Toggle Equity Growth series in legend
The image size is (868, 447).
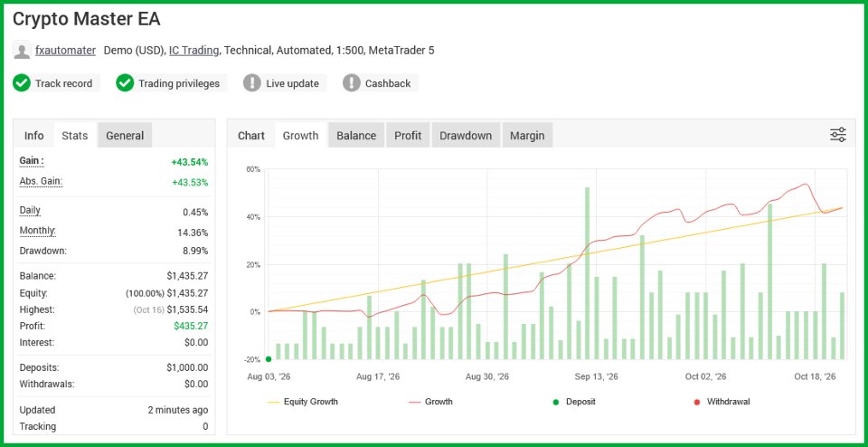point(302,402)
